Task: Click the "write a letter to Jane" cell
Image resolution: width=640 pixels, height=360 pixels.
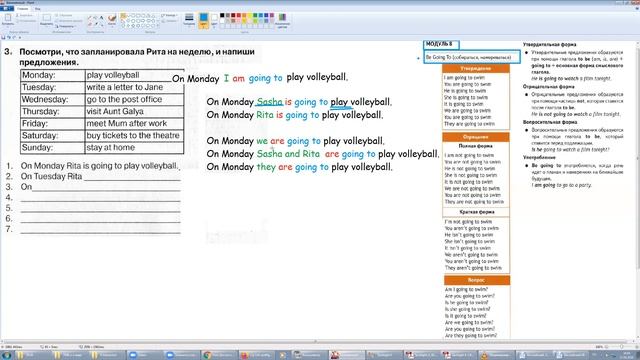Action: 134,87
